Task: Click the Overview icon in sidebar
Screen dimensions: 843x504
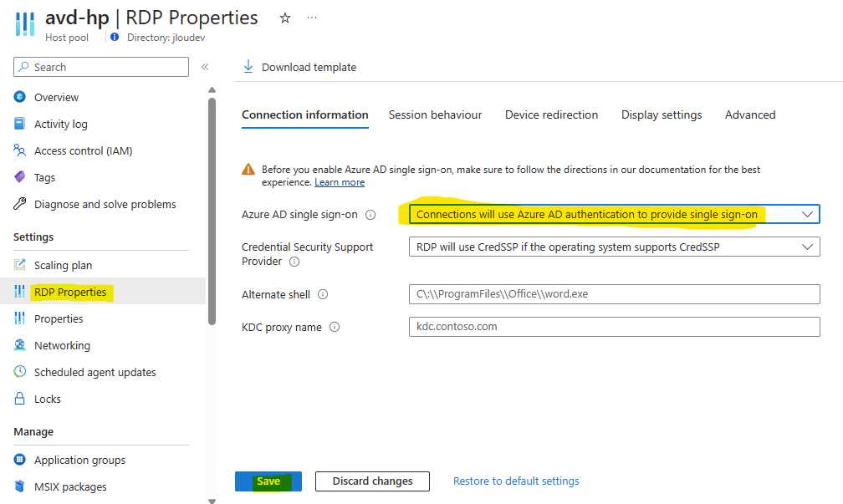Action: [20, 97]
